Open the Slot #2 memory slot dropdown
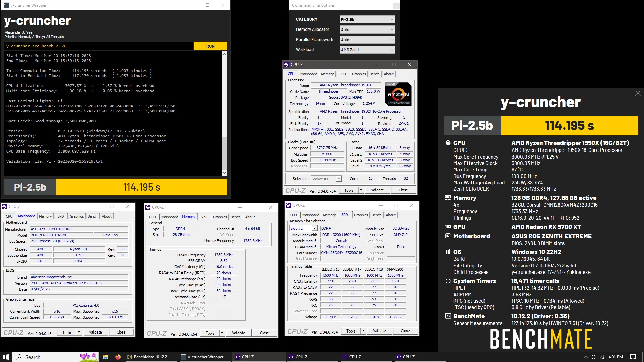Screen dimensions: 644x362 coord(303,228)
